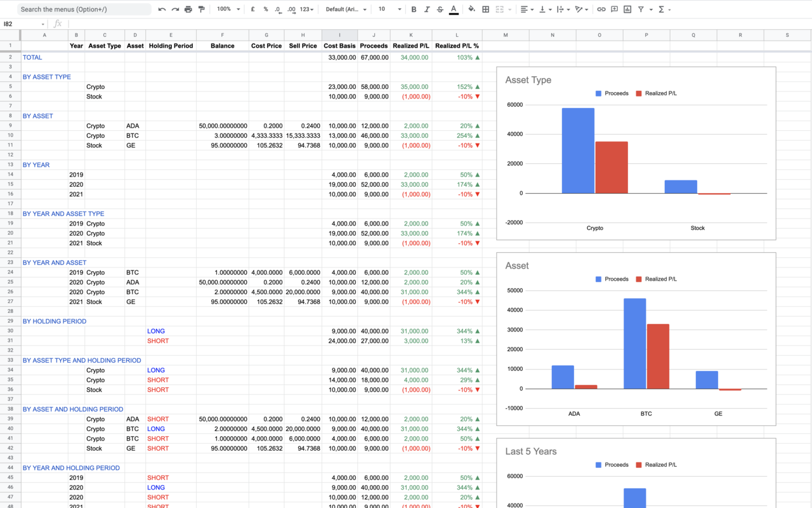Click the BY YEAR AND ASSET heading

coord(55,262)
